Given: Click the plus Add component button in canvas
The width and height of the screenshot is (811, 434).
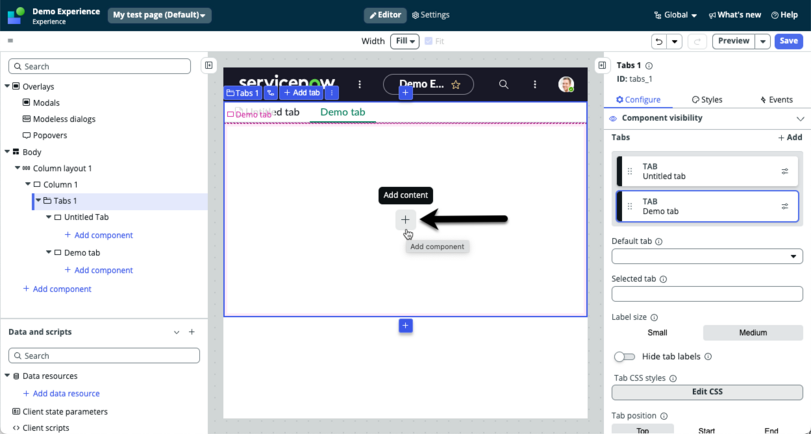Looking at the screenshot, I should pyautogui.click(x=405, y=220).
